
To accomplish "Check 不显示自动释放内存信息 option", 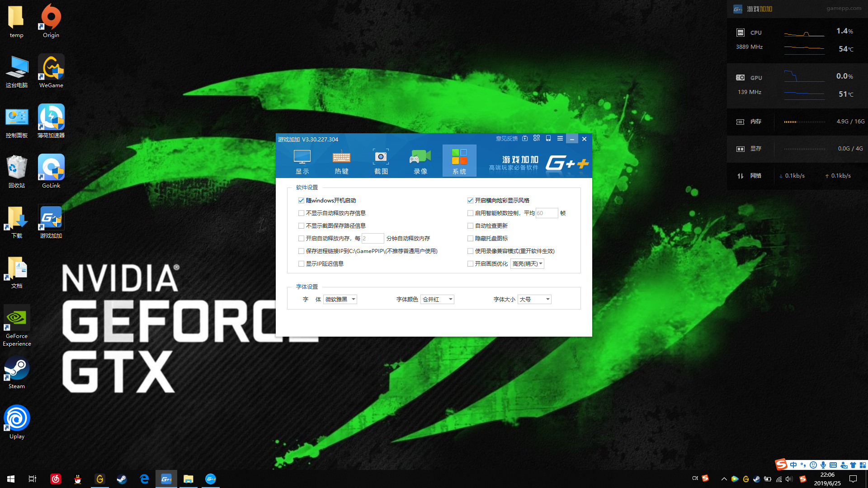I will (301, 213).
